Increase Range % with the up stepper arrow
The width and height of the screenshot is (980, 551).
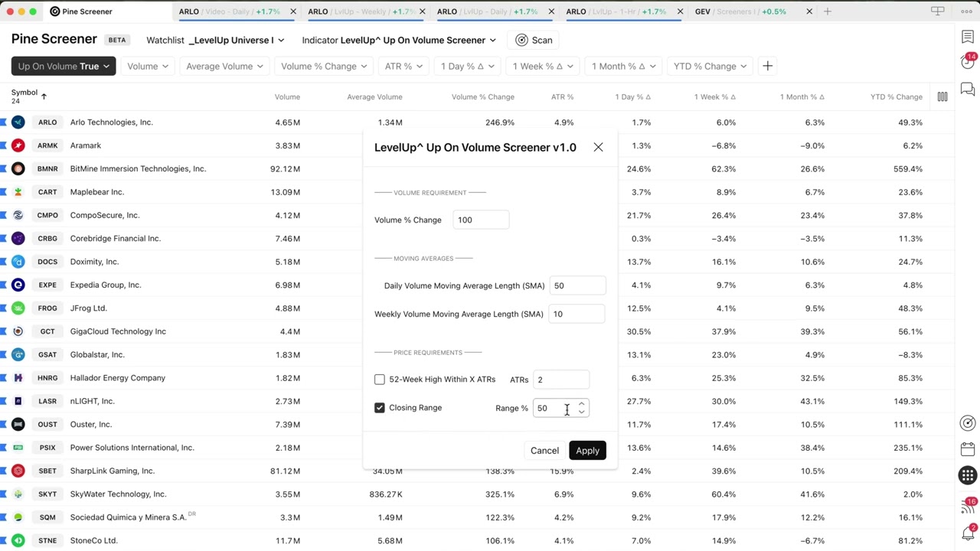(582, 403)
